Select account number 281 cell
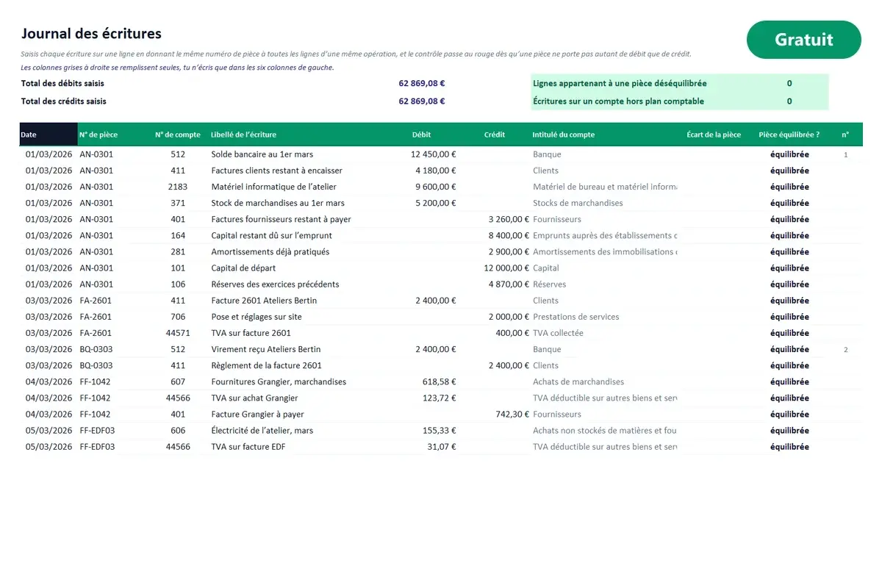Viewport: 882px width, 588px height. coord(178,251)
